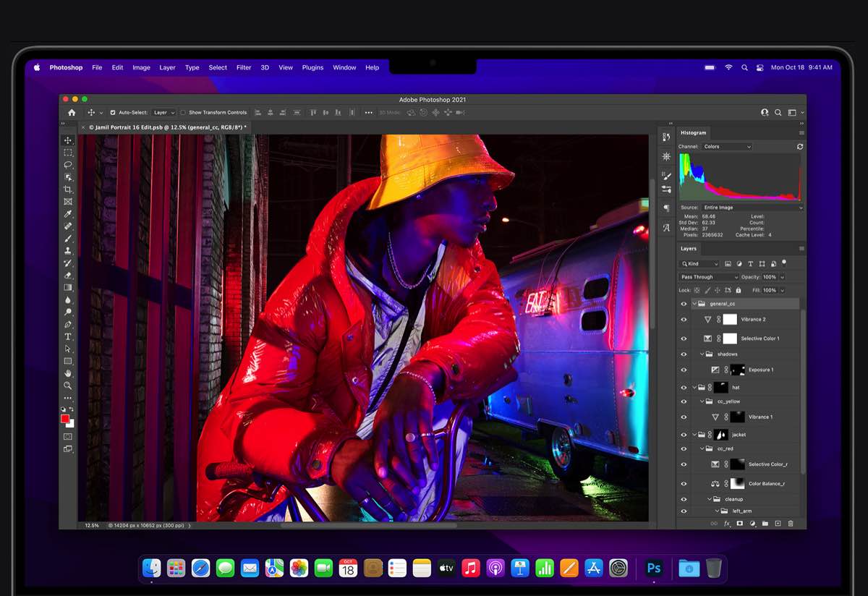
Task: Select the Object Selection tool
Action: point(68,177)
